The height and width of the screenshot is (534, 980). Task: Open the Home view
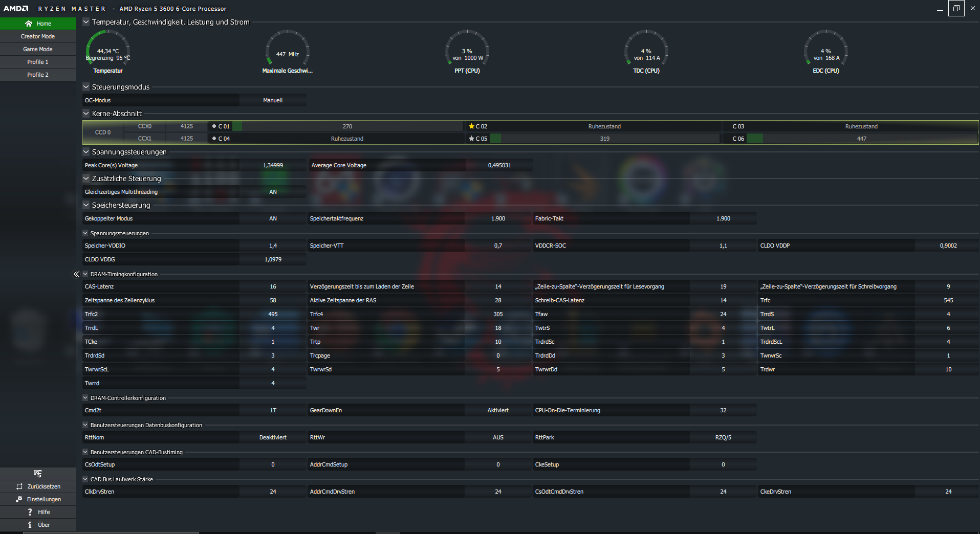[38, 24]
